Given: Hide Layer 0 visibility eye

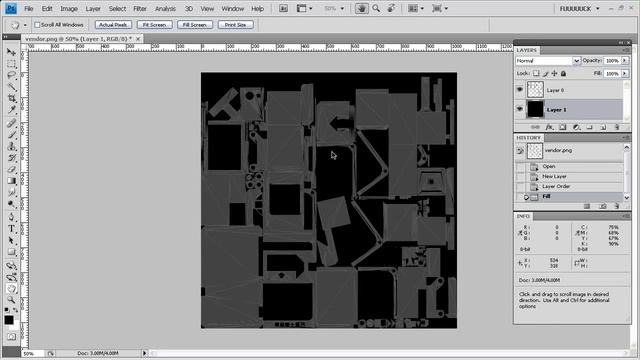Looking at the screenshot, I should click(x=520, y=89).
